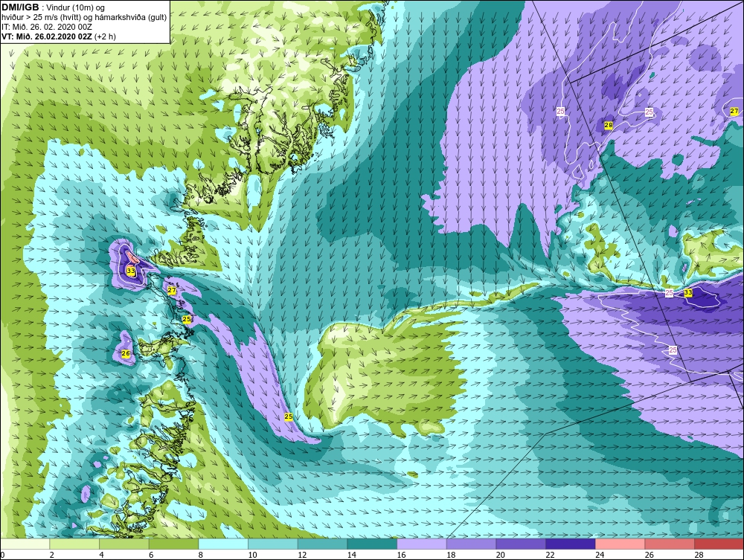Click the scale number 20 under color bar
This screenshot has height=560, width=744.
tap(500, 555)
